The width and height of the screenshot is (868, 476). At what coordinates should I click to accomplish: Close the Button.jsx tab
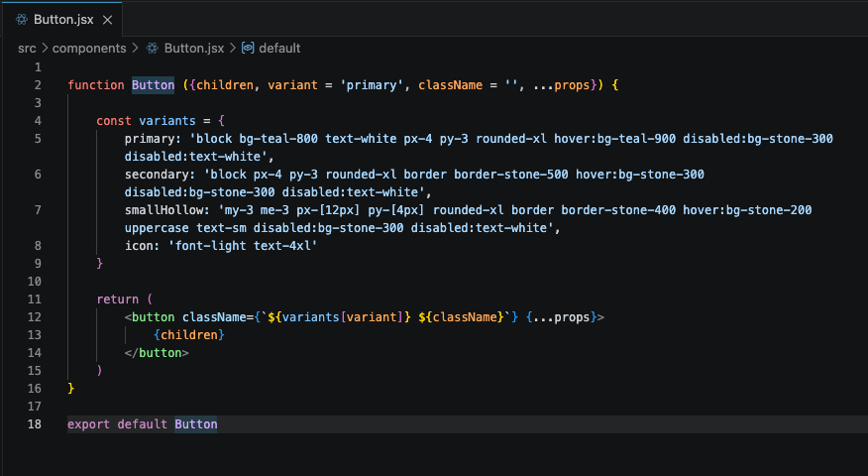(107, 20)
